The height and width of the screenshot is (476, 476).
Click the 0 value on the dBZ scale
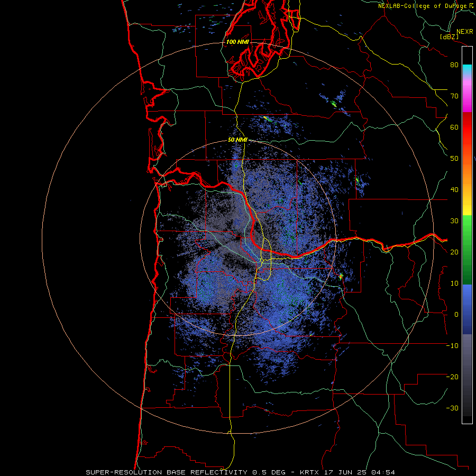click(456, 315)
